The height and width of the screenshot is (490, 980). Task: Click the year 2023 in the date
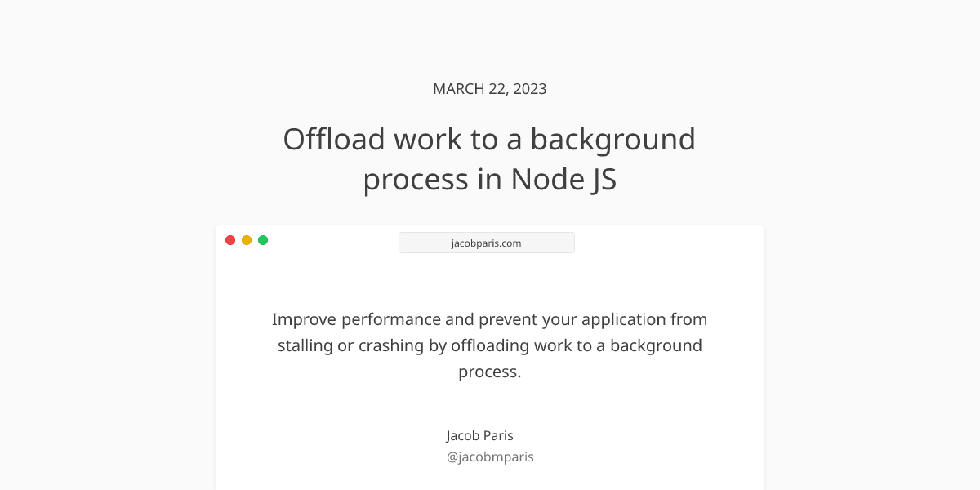point(529,89)
